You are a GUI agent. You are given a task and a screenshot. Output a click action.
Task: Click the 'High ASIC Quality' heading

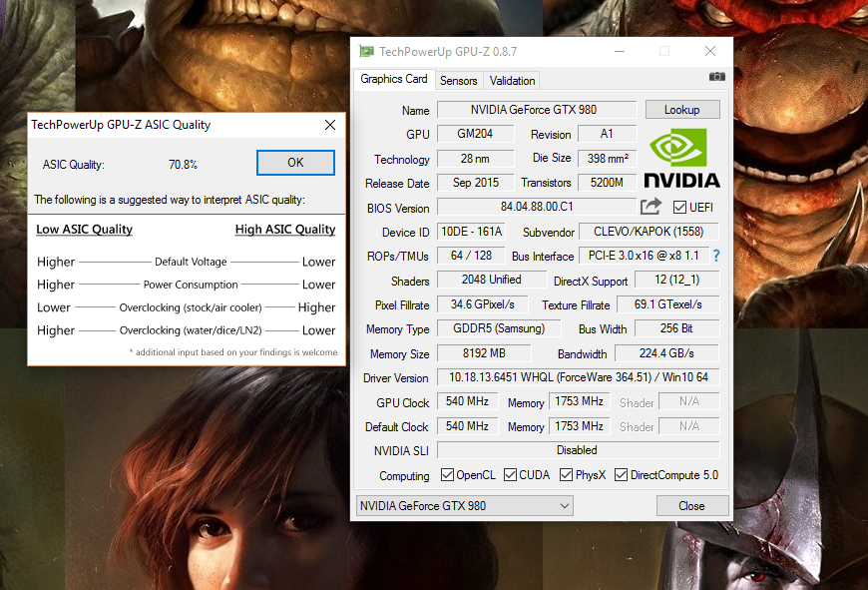pyautogui.click(x=285, y=230)
